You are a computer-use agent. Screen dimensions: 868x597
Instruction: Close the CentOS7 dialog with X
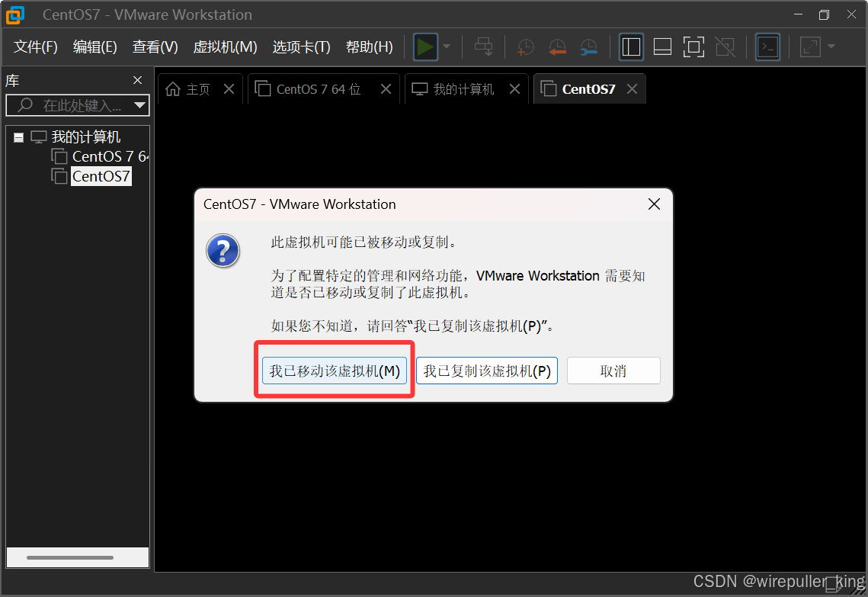[654, 204]
